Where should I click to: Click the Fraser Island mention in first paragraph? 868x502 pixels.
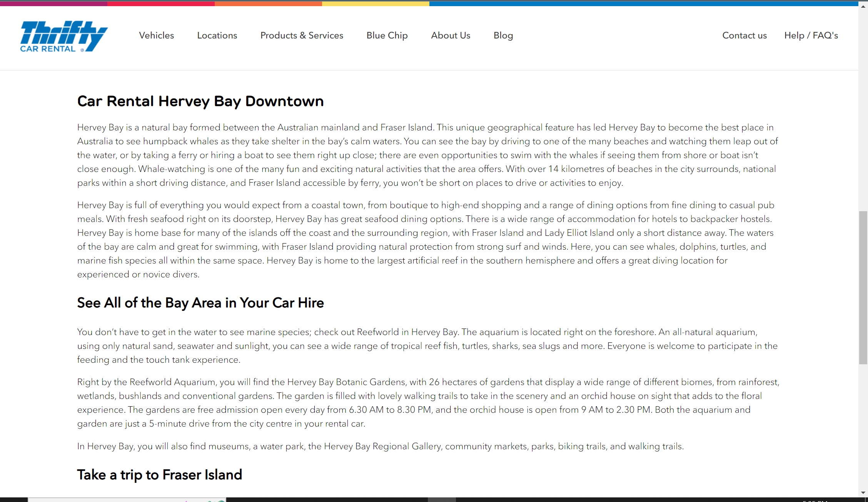click(x=406, y=127)
